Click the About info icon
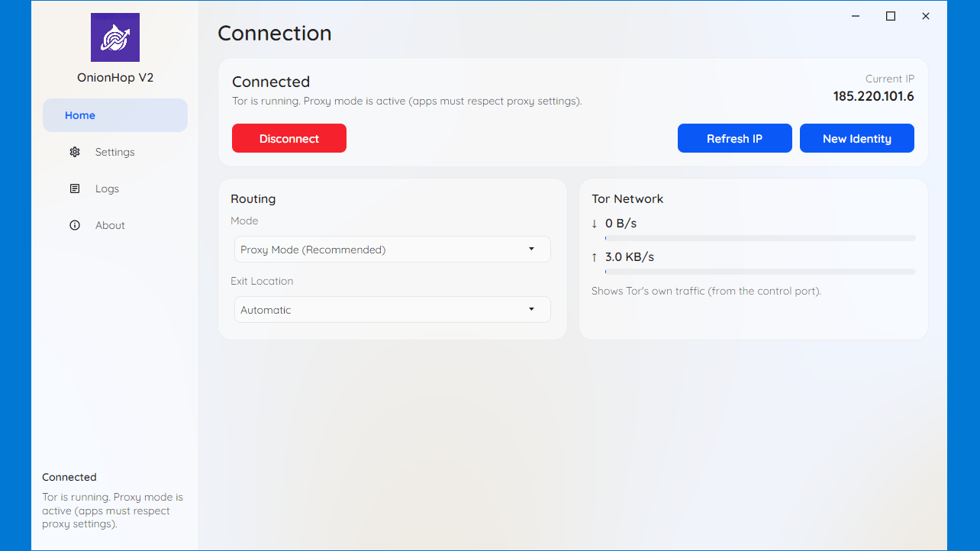The width and height of the screenshot is (980, 551). [75, 225]
